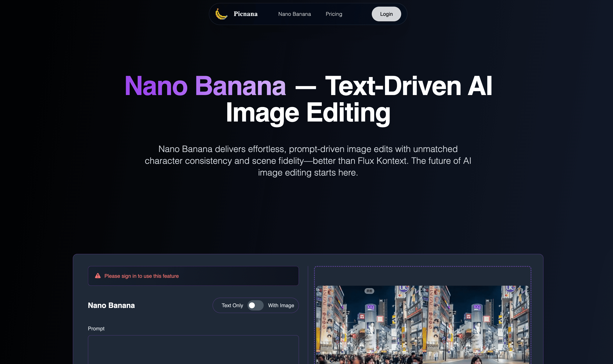Screen dimensions: 613x364
Task: Open the Nano Banana nav link
Action: (294, 14)
